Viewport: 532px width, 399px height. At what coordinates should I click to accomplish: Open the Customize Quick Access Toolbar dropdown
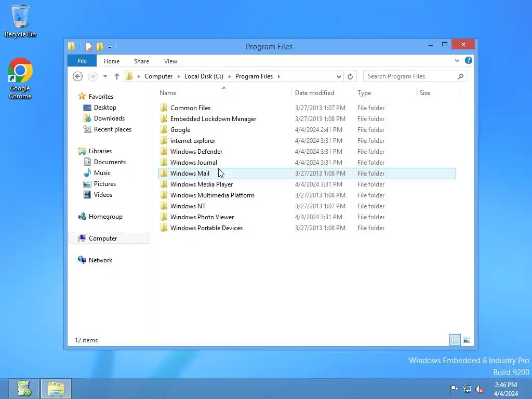click(x=110, y=47)
